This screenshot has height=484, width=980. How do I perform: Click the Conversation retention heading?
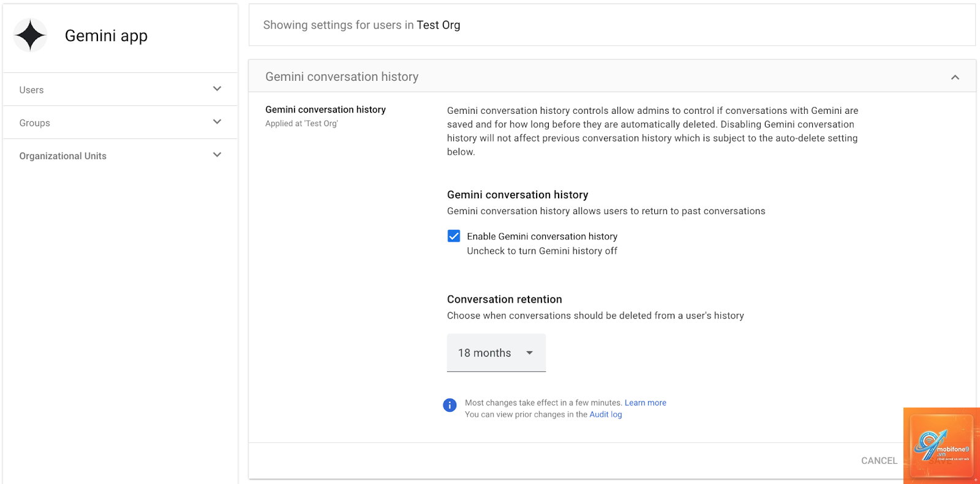(505, 299)
